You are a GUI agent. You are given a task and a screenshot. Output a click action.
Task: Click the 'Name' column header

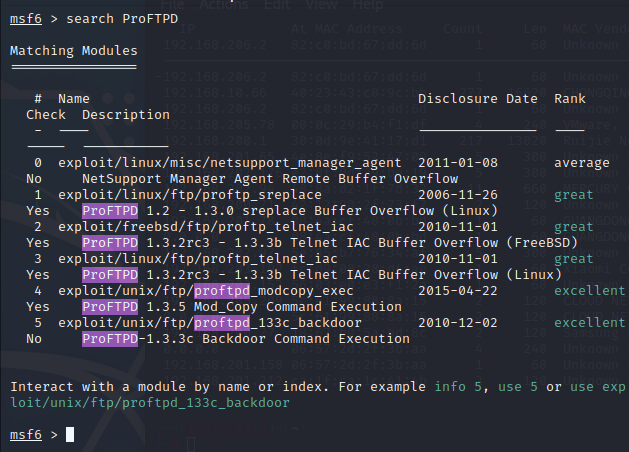74,99
